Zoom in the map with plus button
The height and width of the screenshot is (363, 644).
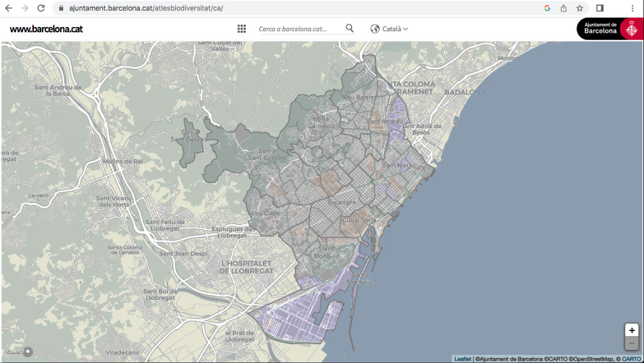pos(632,330)
